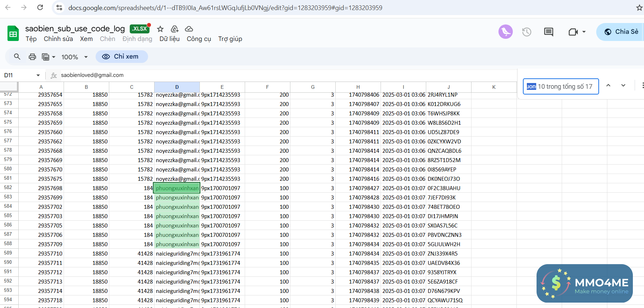Open the cell name box dropdown arrow

point(38,75)
